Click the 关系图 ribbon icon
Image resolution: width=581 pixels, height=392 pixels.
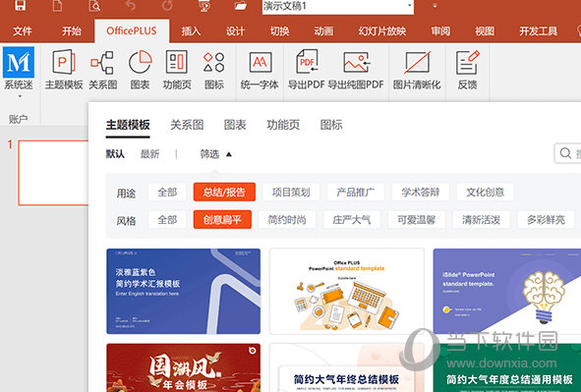[x=102, y=70]
